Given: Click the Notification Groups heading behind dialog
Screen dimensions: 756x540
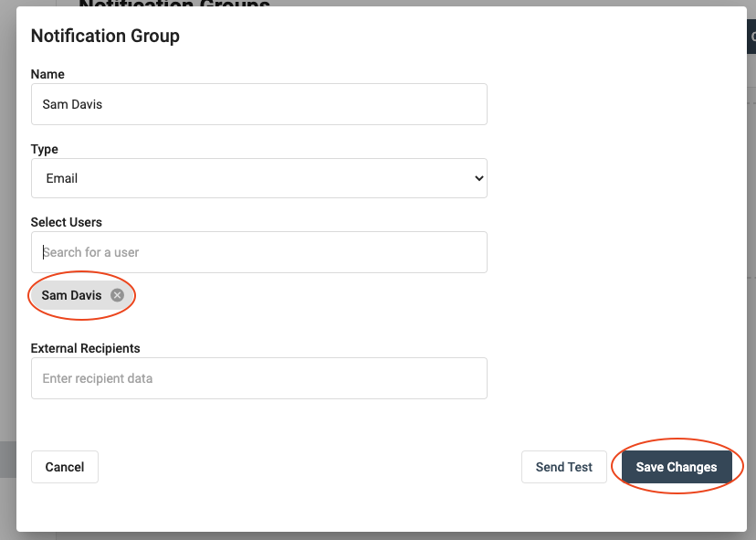Looking at the screenshot, I should pos(173,4).
